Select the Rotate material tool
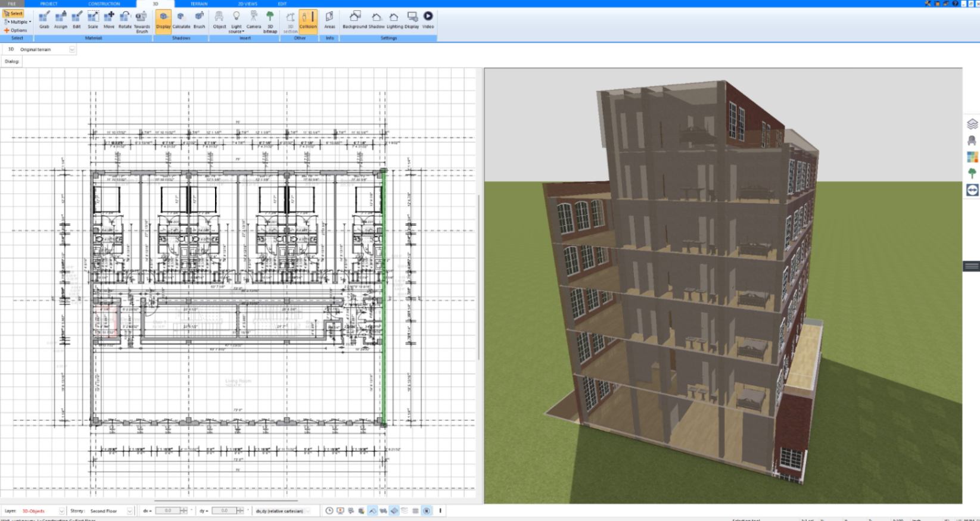Screen dimensions: 980x521 125,20
